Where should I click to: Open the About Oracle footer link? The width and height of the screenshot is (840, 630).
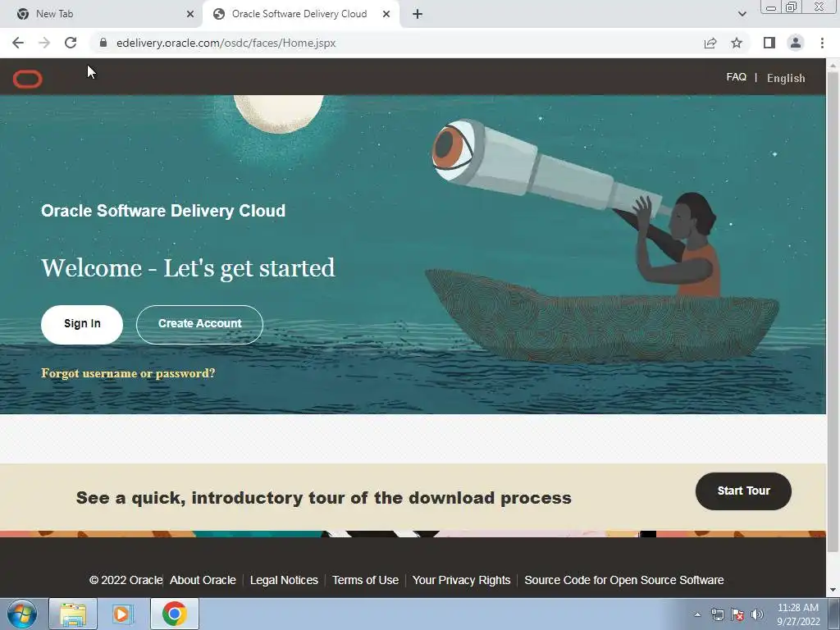[203, 580]
